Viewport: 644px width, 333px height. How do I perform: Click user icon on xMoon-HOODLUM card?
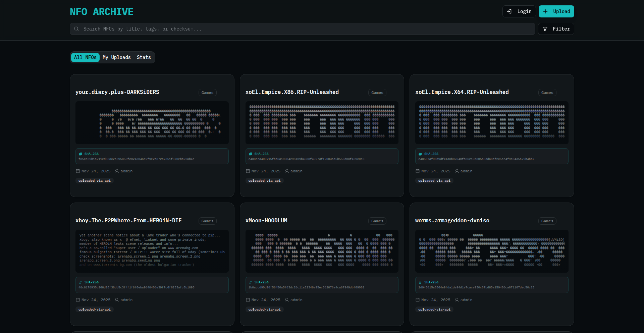coord(287,300)
